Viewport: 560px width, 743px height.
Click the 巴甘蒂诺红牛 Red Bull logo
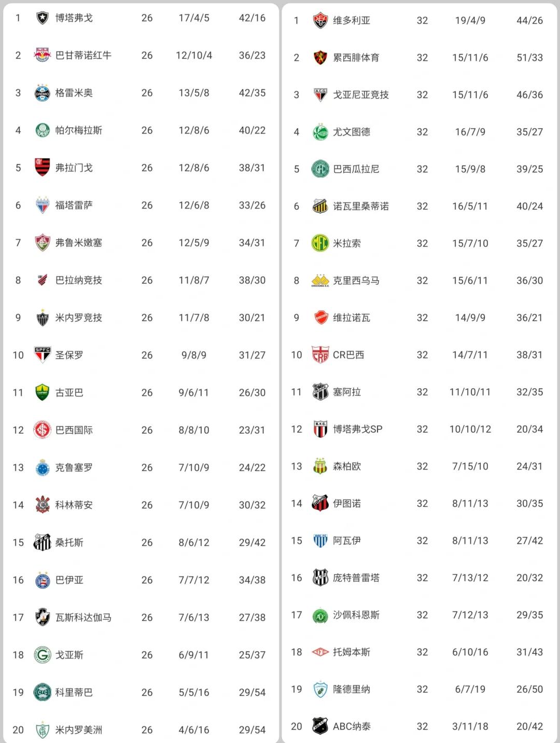coord(43,56)
